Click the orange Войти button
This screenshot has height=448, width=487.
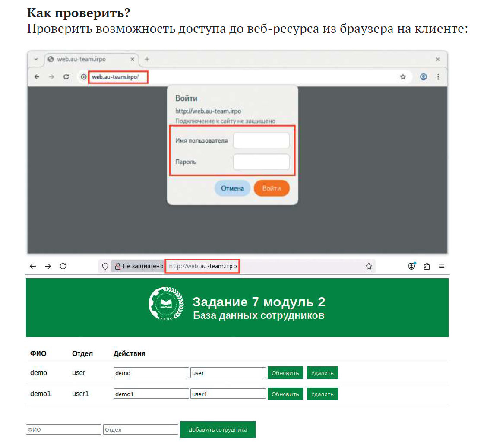pos(272,188)
